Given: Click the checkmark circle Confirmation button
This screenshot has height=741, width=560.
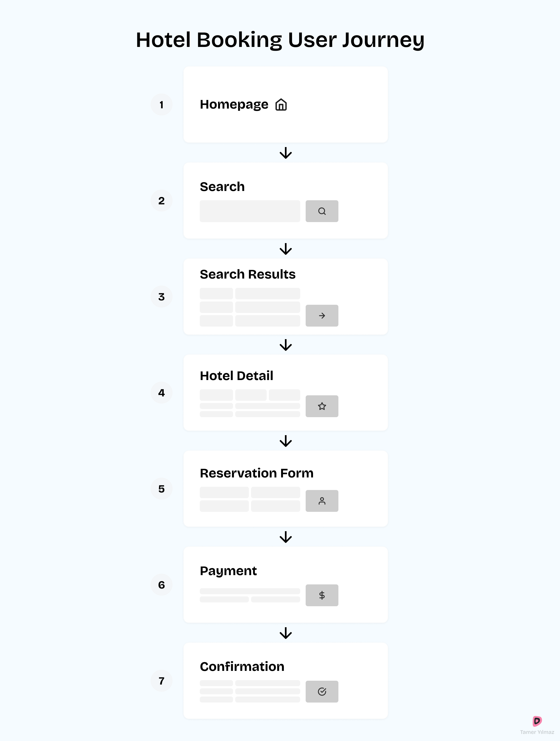Looking at the screenshot, I should pos(322,691).
